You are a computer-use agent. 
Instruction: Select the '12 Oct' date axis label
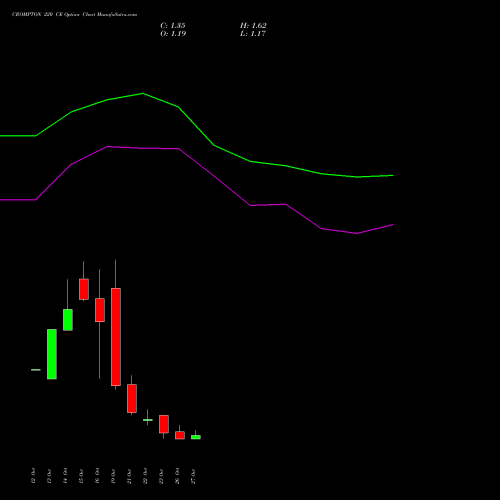pyautogui.click(x=33, y=476)
